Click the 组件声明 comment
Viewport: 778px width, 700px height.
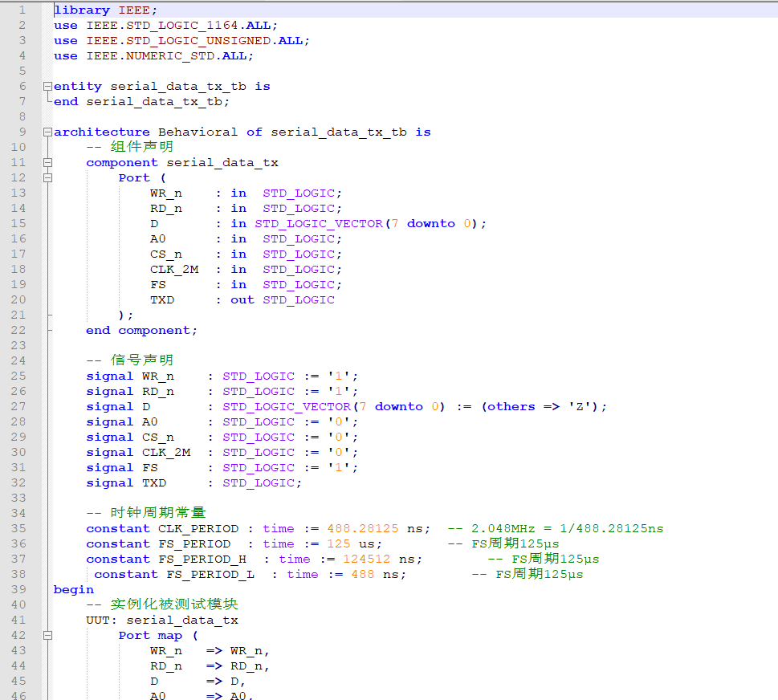141,148
